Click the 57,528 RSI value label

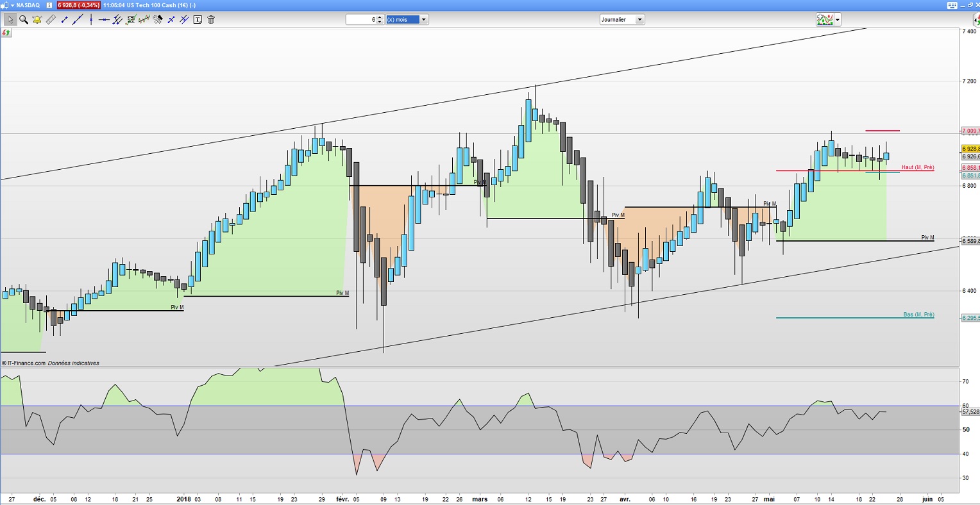click(x=970, y=412)
